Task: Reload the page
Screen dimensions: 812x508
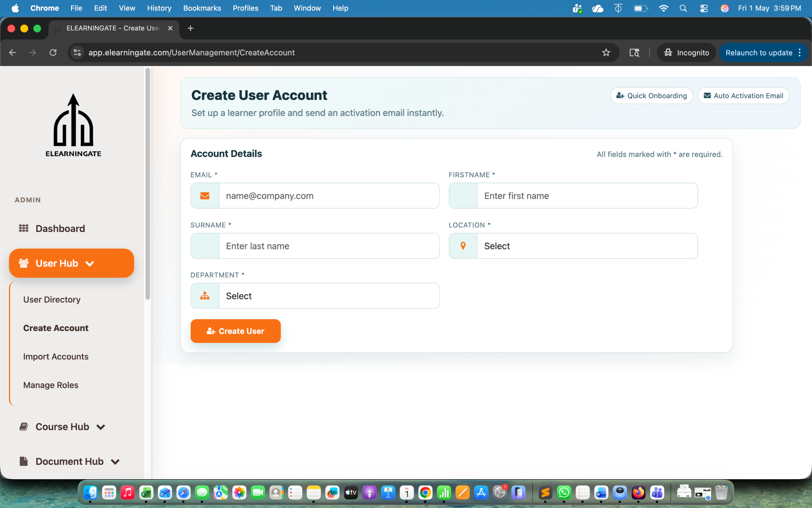Action: tap(53, 52)
